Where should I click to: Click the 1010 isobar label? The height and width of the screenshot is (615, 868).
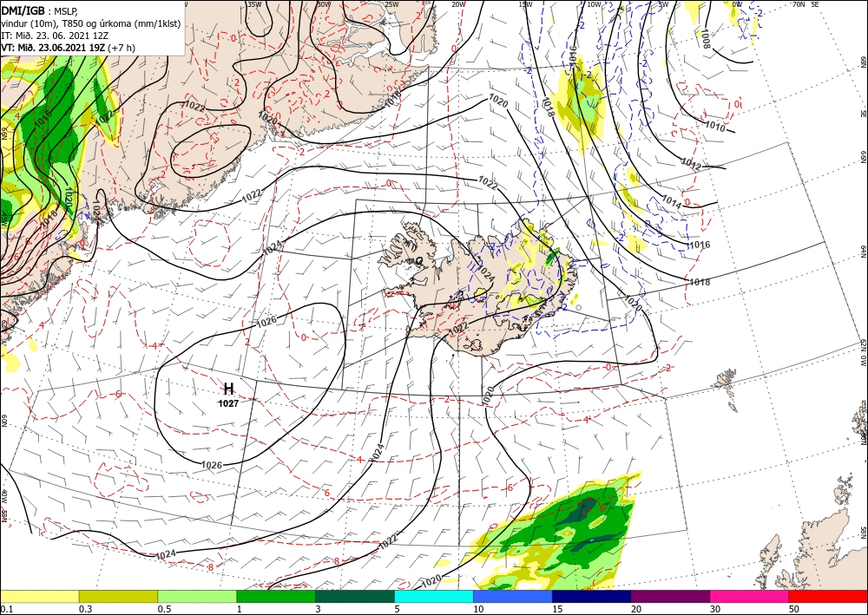tap(714, 126)
